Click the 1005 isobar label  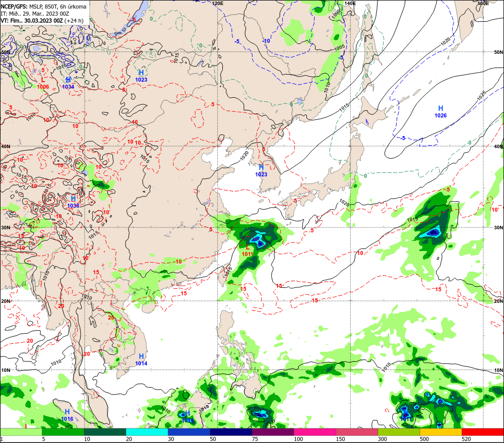339,47
